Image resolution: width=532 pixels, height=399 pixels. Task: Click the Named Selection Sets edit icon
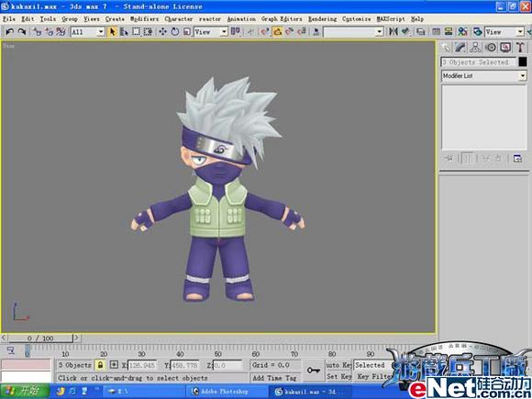(x=316, y=32)
